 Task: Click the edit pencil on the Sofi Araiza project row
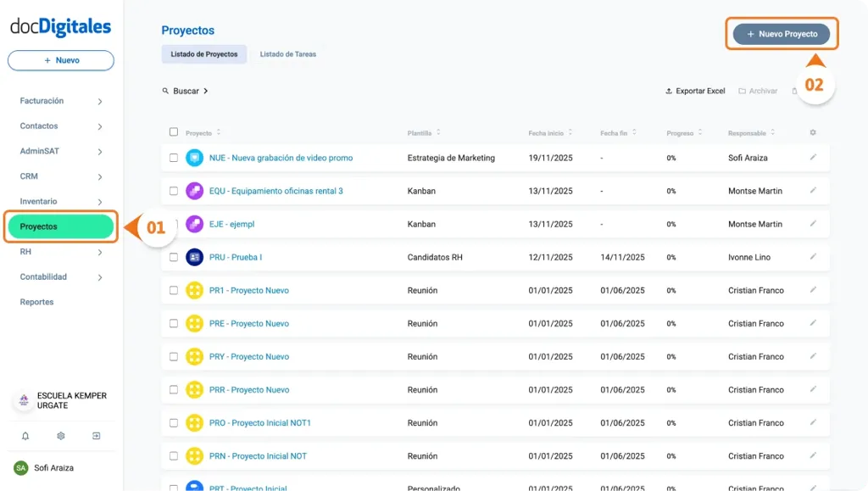pyautogui.click(x=813, y=157)
